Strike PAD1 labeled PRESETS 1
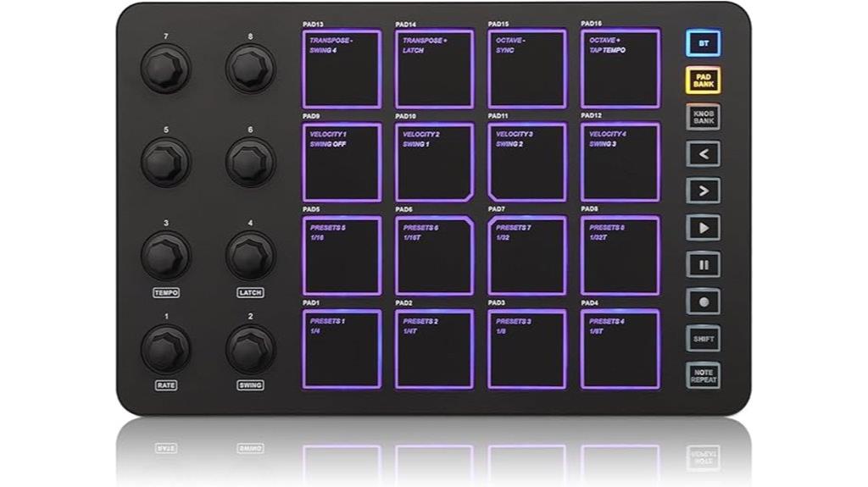The height and width of the screenshot is (487, 868). tap(342, 349)
